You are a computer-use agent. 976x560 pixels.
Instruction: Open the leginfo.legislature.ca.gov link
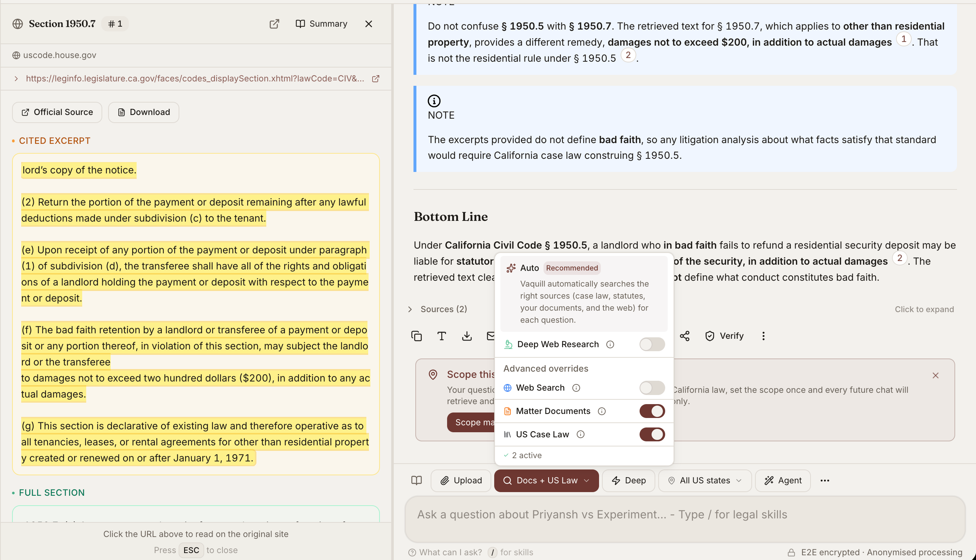click(x=195, y=78)
